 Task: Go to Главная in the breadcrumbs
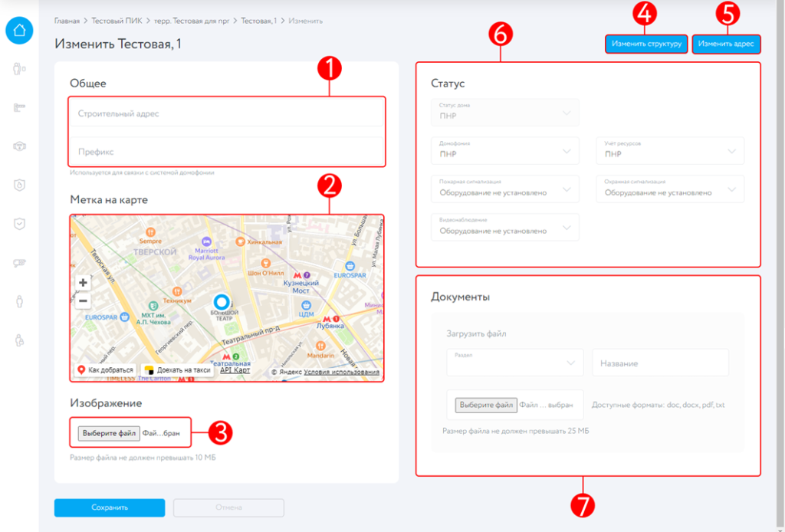click(x=67, y=21)
